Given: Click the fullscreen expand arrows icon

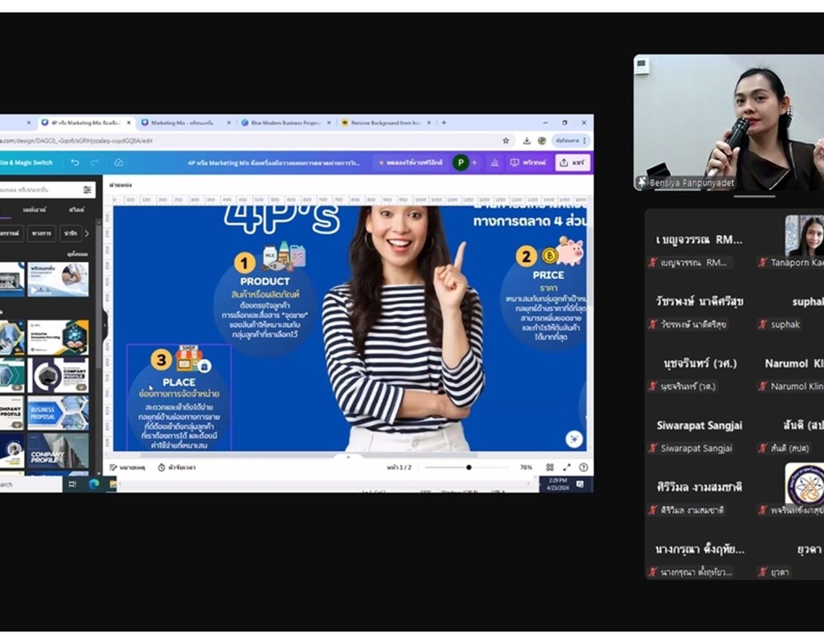Looking at the screenshot, I should click(566, 468).
